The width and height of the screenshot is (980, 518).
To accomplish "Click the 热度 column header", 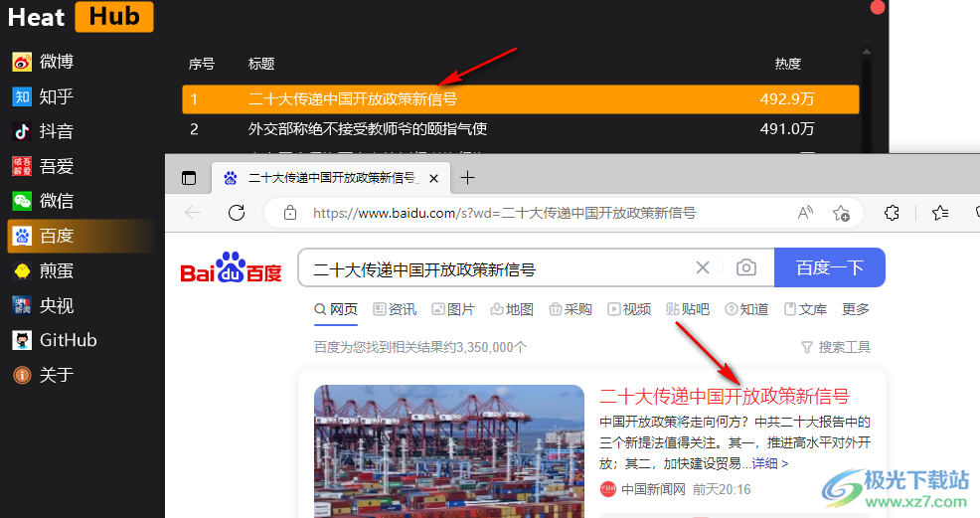I will point(787,64).
